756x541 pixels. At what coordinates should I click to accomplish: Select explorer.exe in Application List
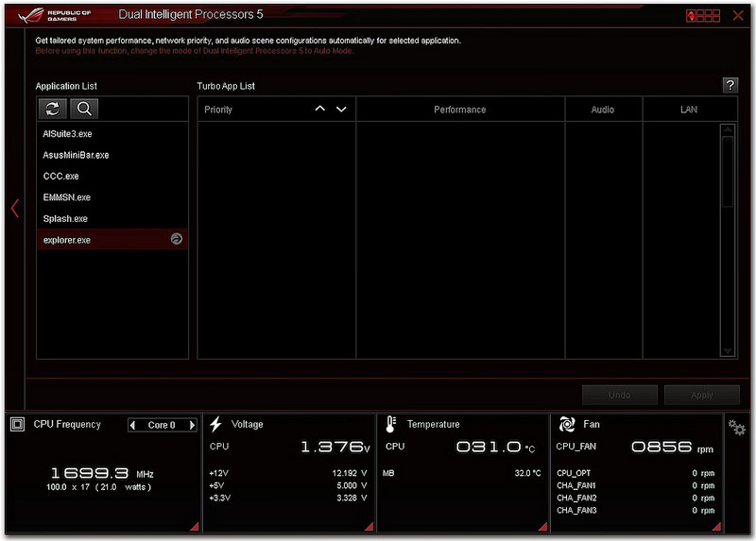coord(112,240)
